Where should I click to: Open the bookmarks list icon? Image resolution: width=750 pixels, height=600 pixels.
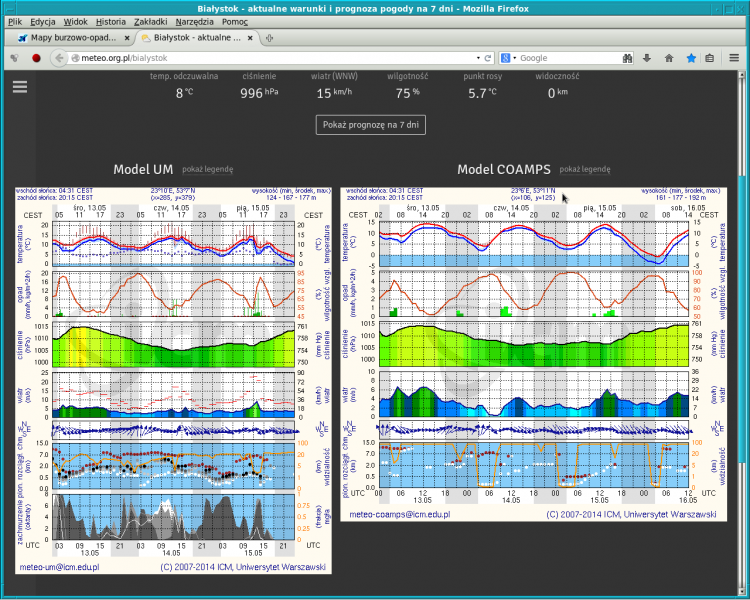click(709, 58)
